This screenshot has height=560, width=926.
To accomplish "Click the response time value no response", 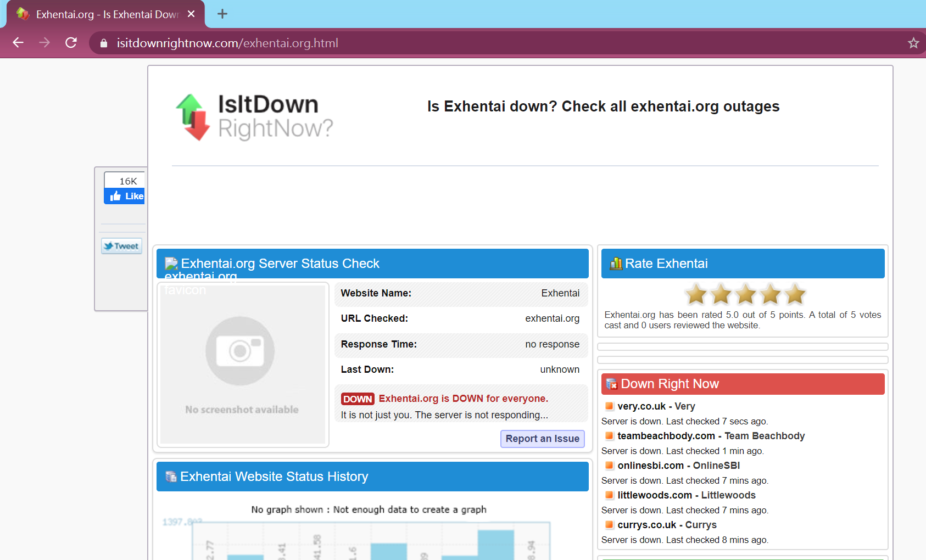I will point(552,344).
